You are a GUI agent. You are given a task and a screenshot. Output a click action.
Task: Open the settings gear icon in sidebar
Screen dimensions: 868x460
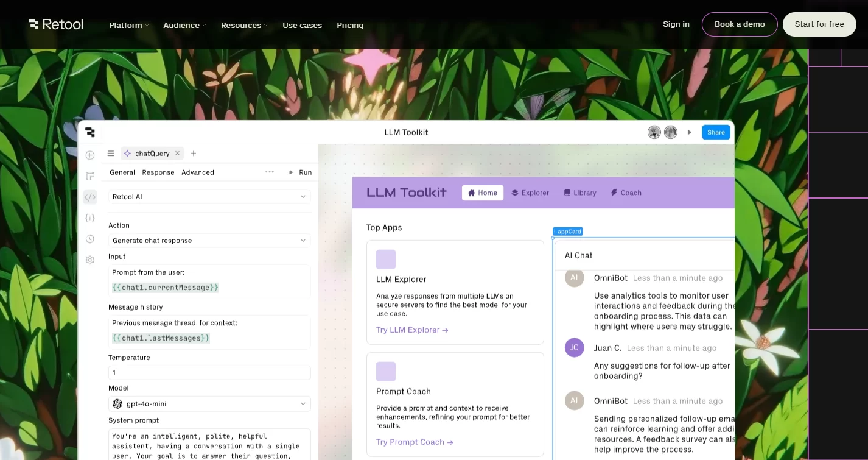pyautogui.click(x=90, y=260)
